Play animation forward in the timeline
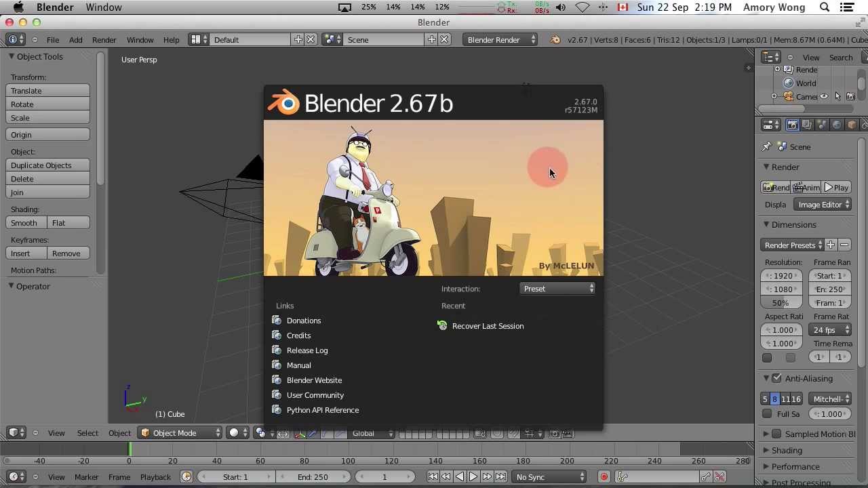This screenshot has width=868, height=488. [473, 477]
